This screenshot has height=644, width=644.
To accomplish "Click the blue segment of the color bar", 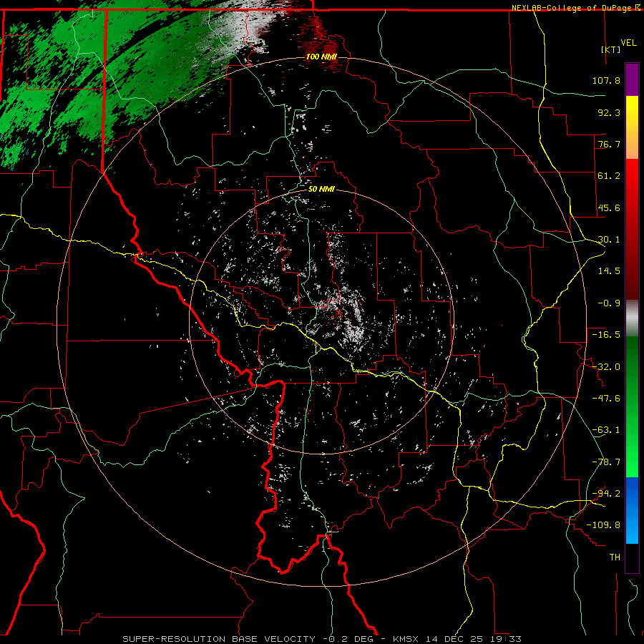I will 632,510.
